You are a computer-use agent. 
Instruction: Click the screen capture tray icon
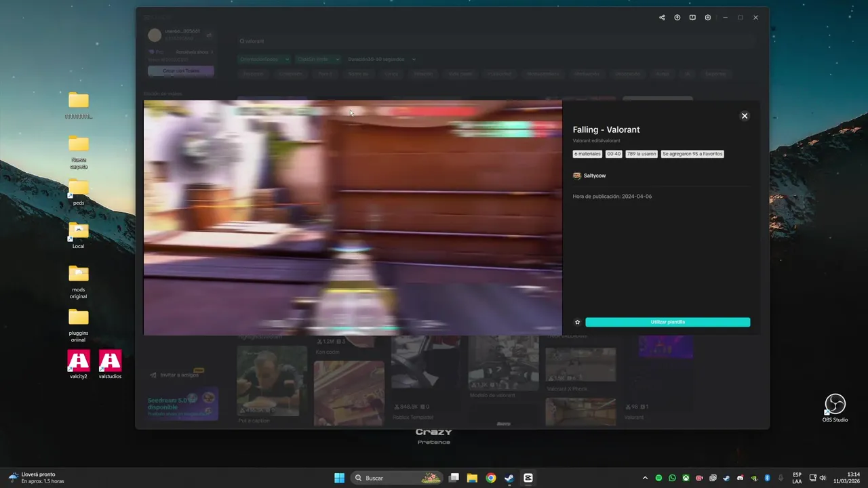click(713, 478)
